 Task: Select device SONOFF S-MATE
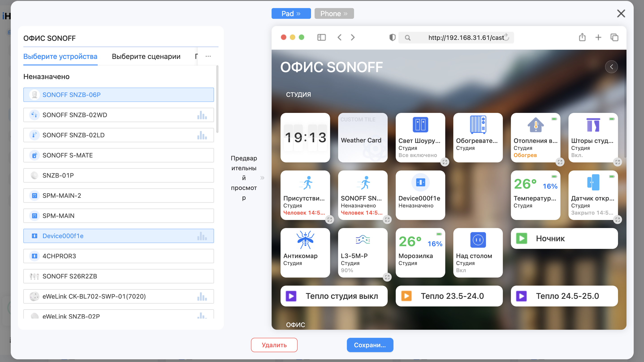(x=119, y=155)
